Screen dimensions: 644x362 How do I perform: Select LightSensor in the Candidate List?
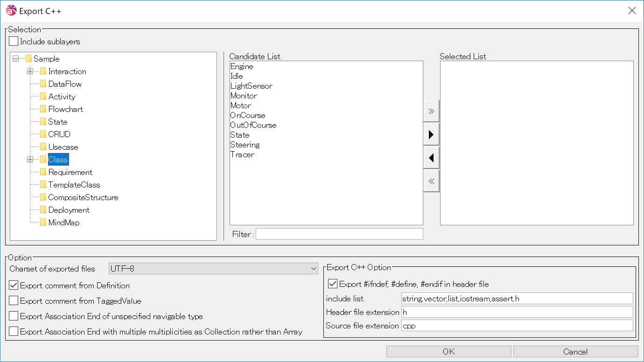click(x=251, y=86)
